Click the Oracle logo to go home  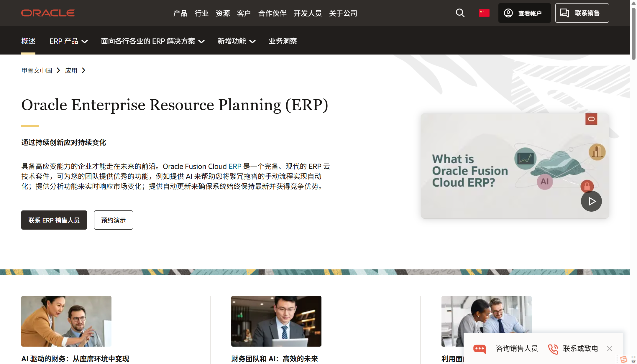(x=47, y=13)
